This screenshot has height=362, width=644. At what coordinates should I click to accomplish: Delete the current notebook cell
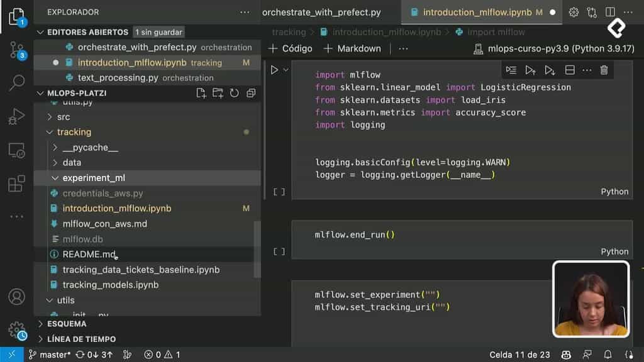click(x=604, y=70)
